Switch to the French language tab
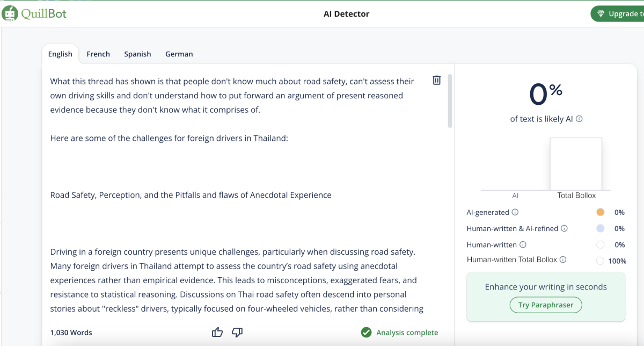This screenshot has height=346, width=644. (98, 54)
